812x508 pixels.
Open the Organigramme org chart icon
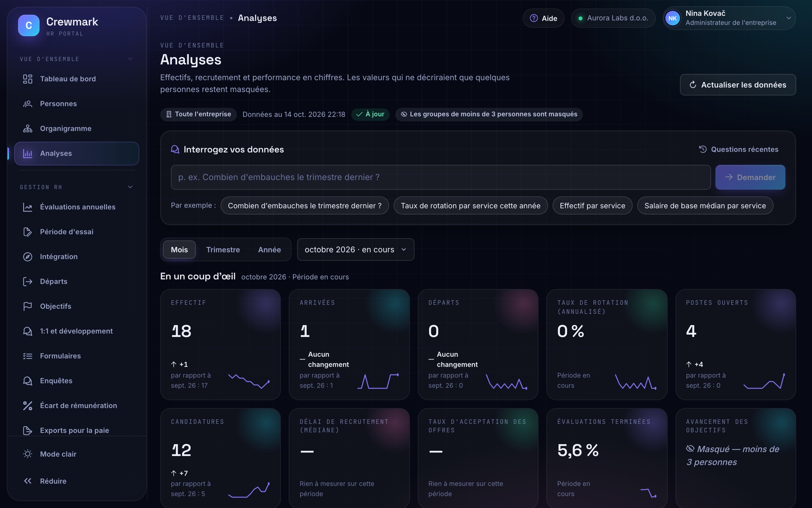coord(27,128)
